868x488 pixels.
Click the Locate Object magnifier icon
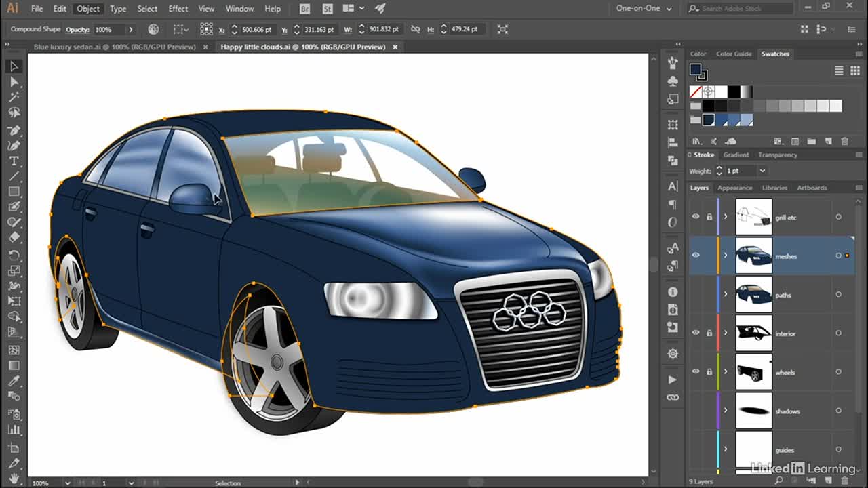(780, 481)
